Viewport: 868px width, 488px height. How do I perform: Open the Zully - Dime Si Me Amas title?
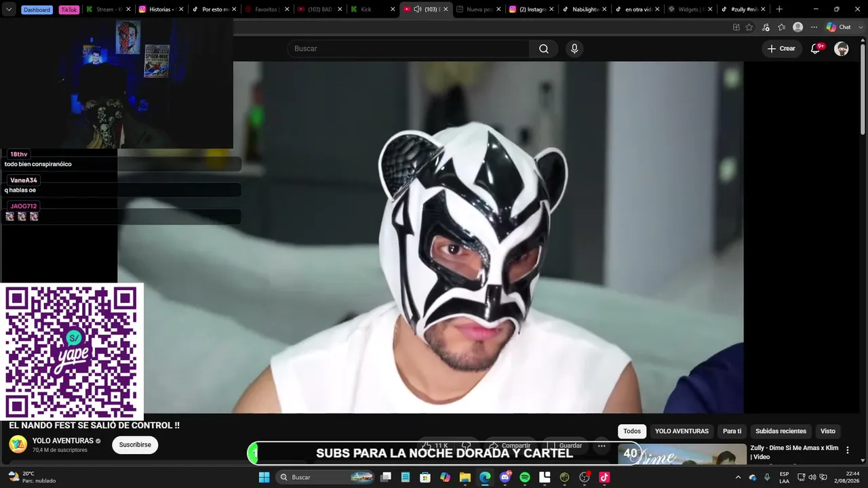point(794,452)
